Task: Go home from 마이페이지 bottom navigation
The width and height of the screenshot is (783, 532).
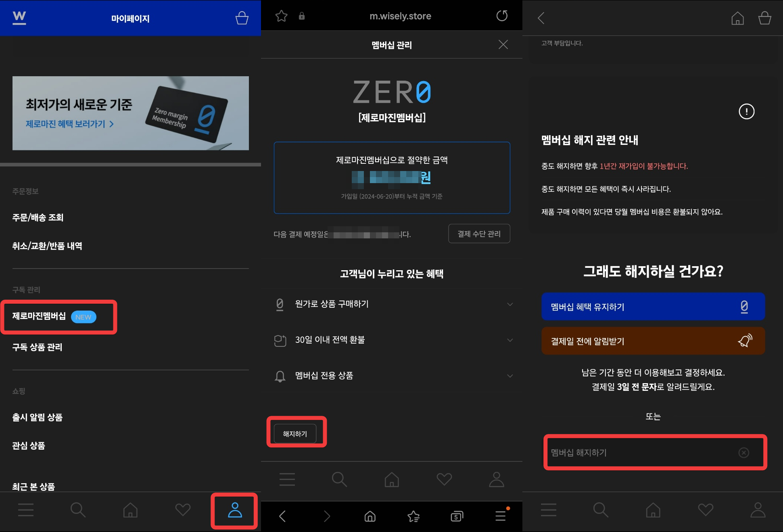Action: pos(130,510)
